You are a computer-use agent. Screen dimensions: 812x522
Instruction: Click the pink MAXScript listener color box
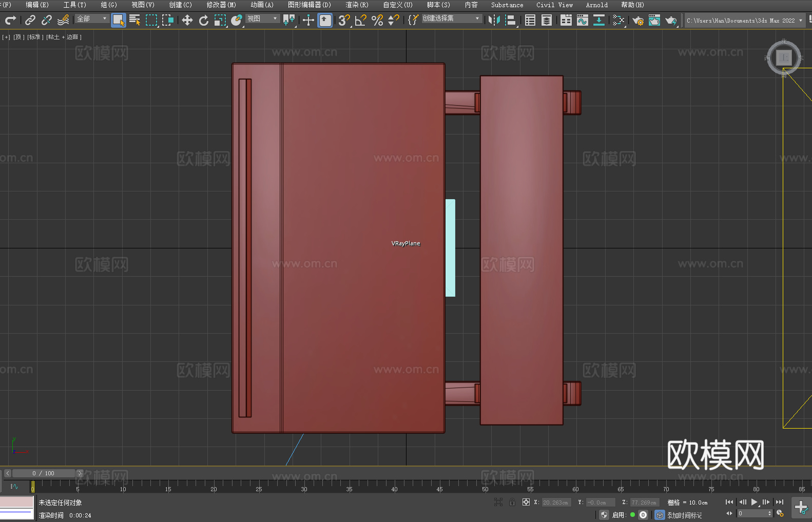17,502
